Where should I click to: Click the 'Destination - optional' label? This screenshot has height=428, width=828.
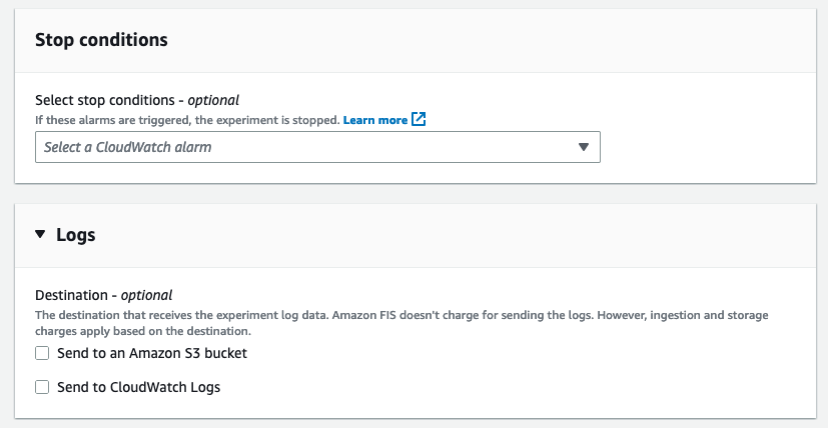pyautogui.click(x=104, y=295)
